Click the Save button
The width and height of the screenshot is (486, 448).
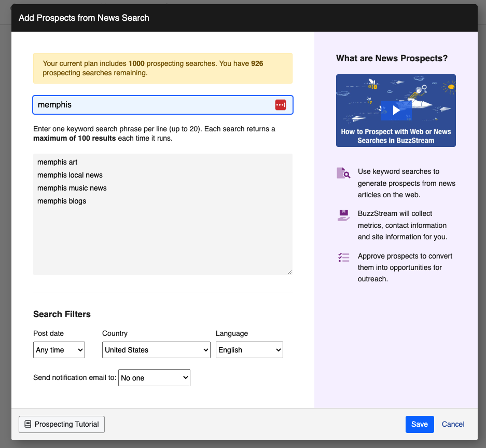point(419,424)
